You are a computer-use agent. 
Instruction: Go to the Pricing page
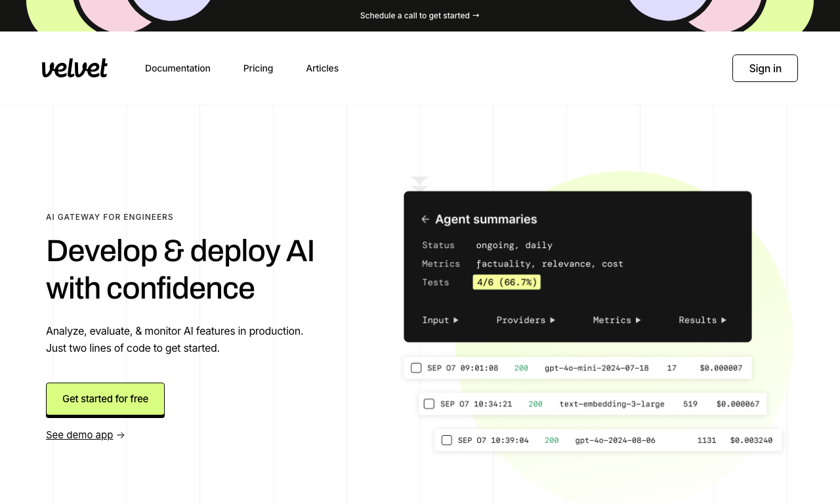[258, 68]
